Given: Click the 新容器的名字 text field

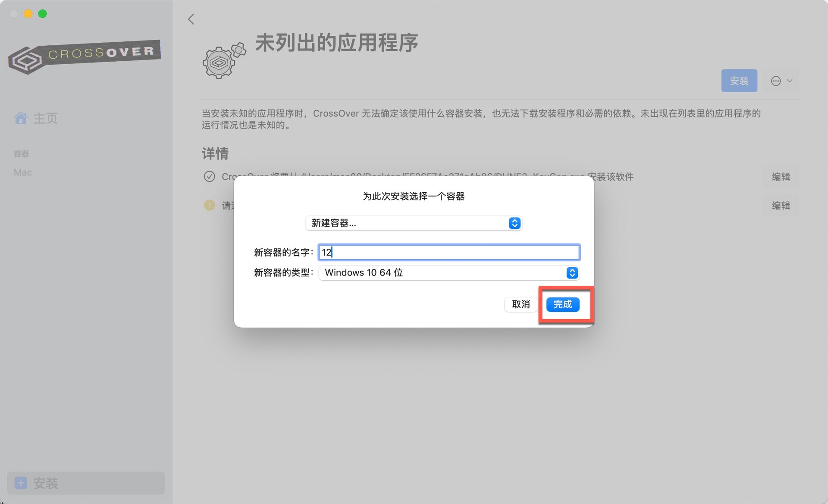Looking at the screenshot, I should click(449, 252).
